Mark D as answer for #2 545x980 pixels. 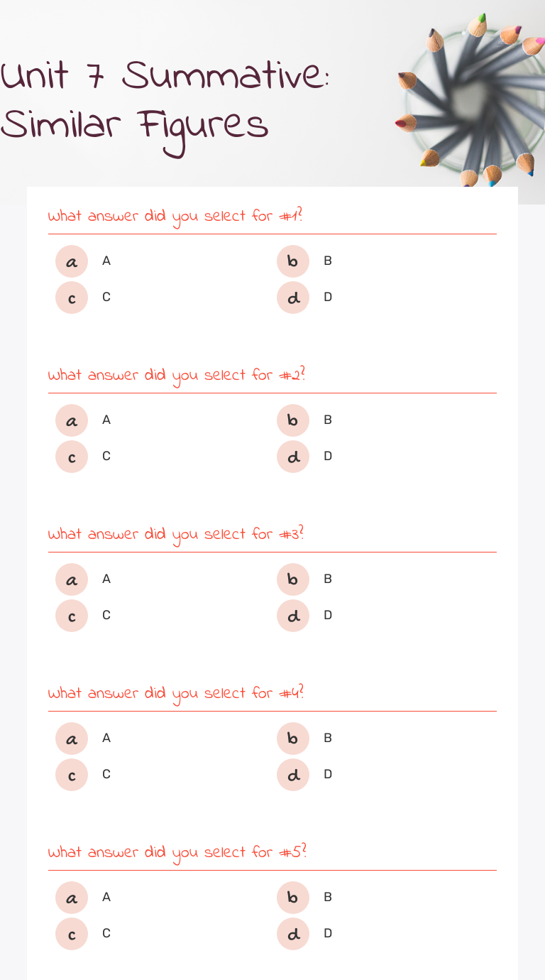point(293,457)
